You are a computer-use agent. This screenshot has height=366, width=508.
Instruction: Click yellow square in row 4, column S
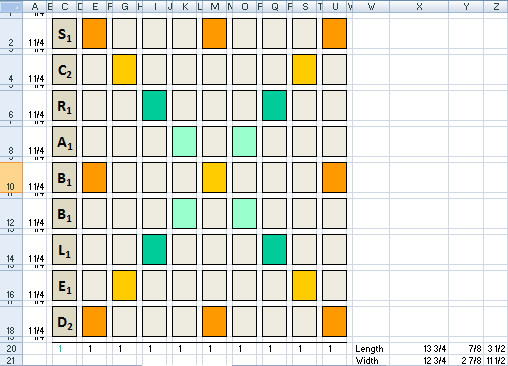(305, 69)
